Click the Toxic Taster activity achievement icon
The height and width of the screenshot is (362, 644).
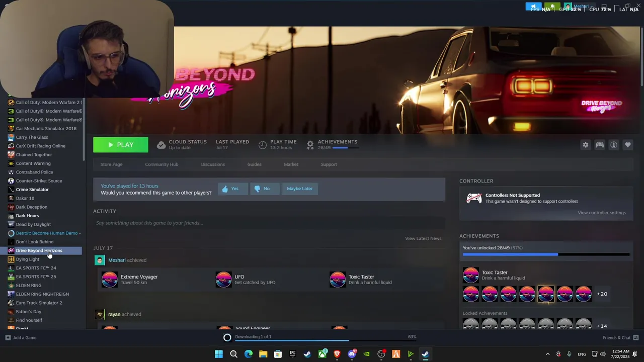tap(338, 280)
